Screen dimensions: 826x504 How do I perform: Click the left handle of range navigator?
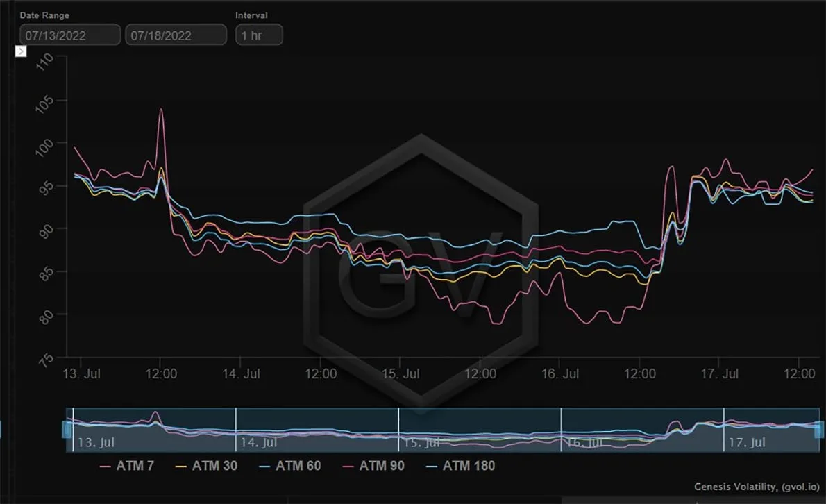67,429
